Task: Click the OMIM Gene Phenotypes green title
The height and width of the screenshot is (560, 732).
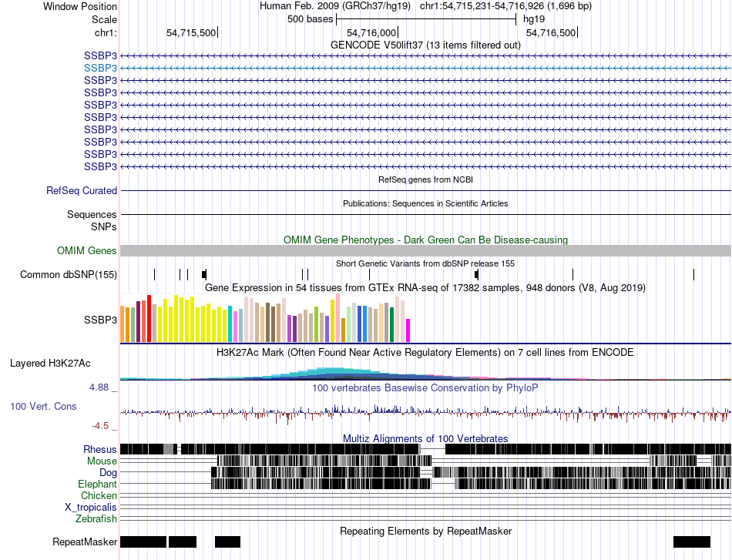Action: coord(425,240)
